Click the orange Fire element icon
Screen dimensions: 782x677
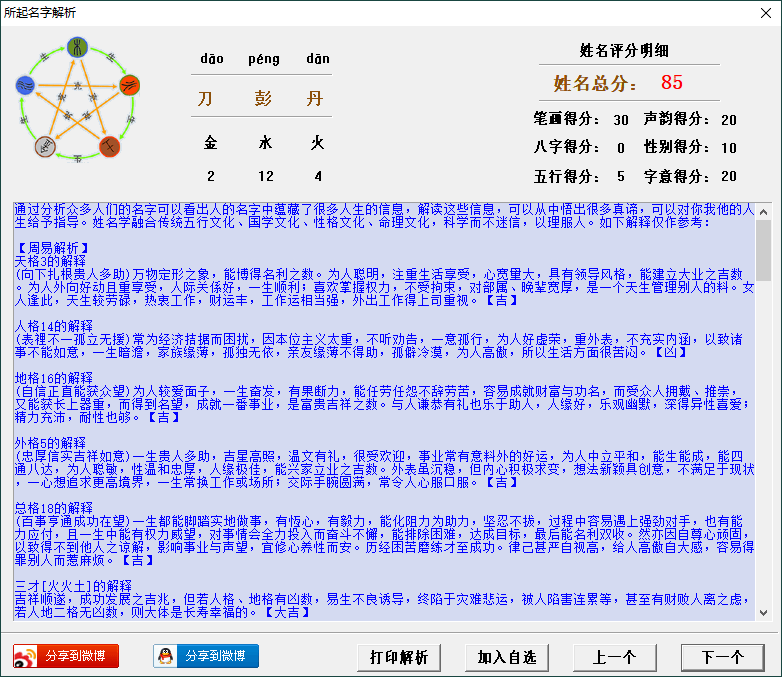129,85
